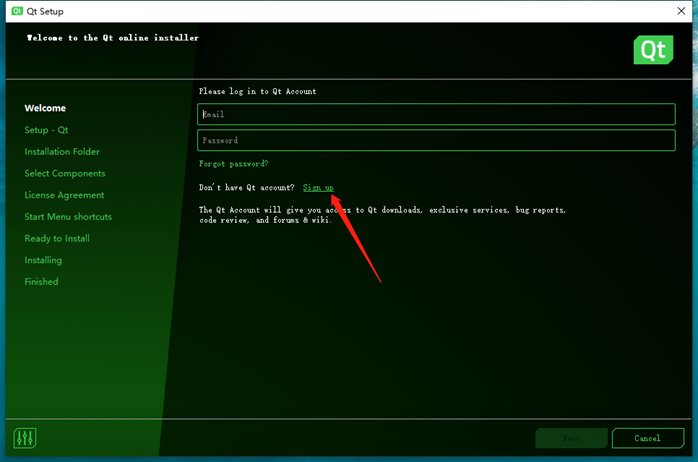Open the Forgot password link
698x462 pixels.
pos(233,164)
